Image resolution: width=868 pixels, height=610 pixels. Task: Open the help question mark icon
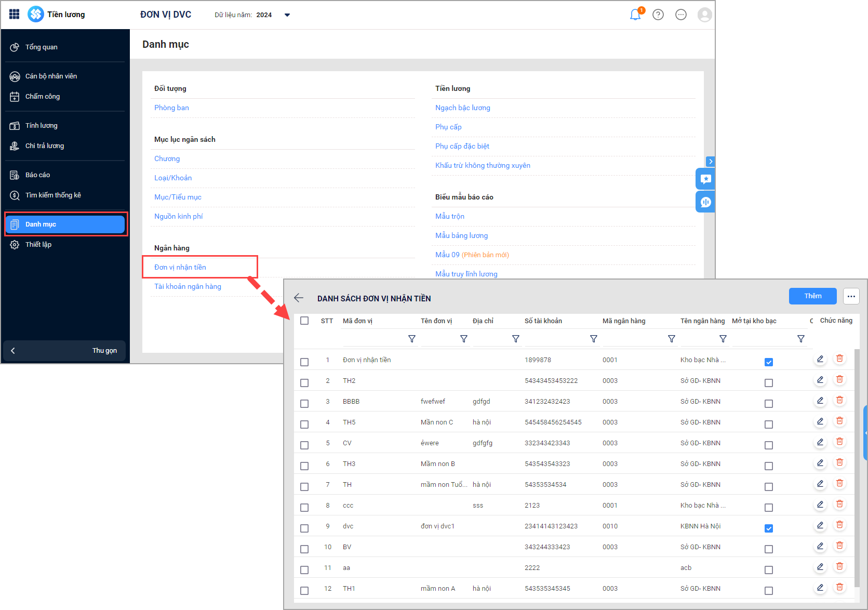658,15
